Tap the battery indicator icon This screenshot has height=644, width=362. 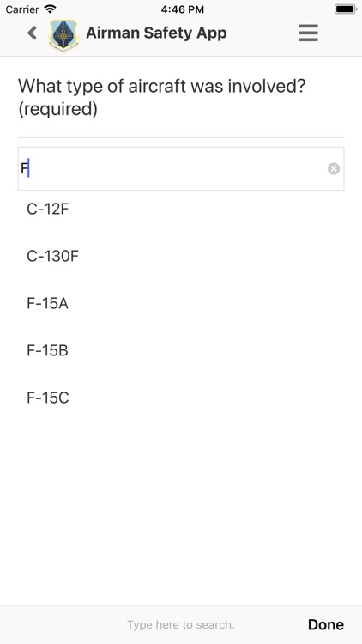[x=345, y=9]
